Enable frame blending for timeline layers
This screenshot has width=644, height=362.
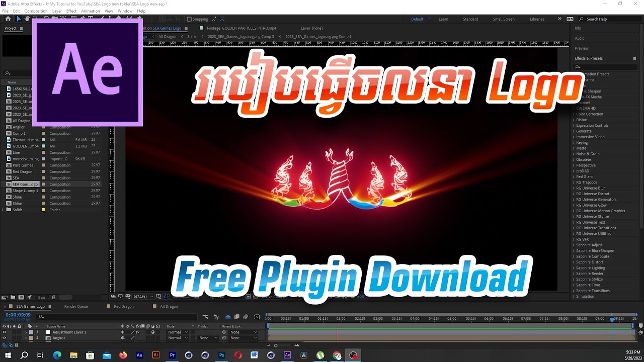pyautogui.click(x=236, y=317)
